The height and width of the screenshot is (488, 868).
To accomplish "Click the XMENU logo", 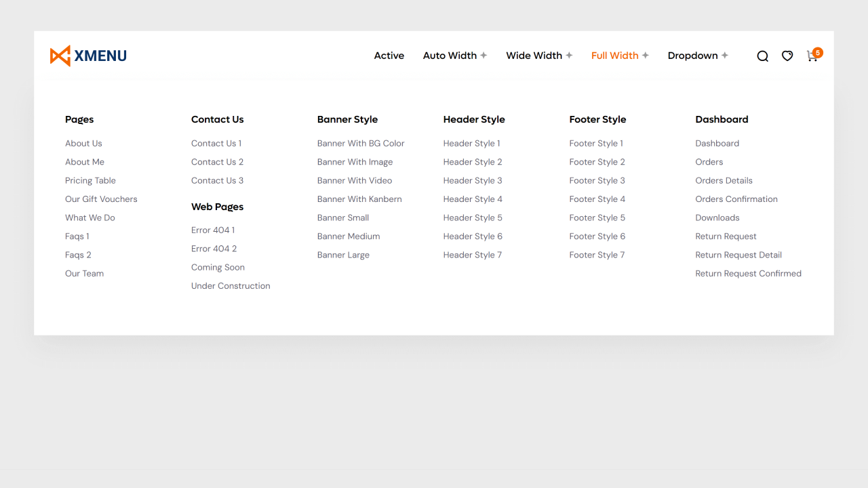I will [88, 56].
